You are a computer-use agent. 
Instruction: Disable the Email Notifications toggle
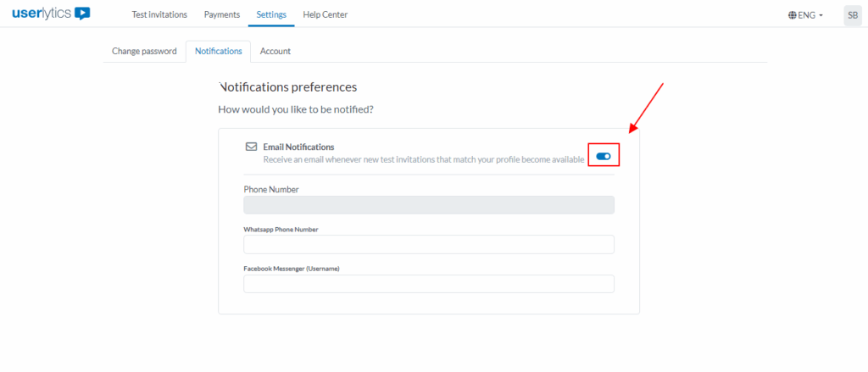pyautogui.click(x=604, y=156)
